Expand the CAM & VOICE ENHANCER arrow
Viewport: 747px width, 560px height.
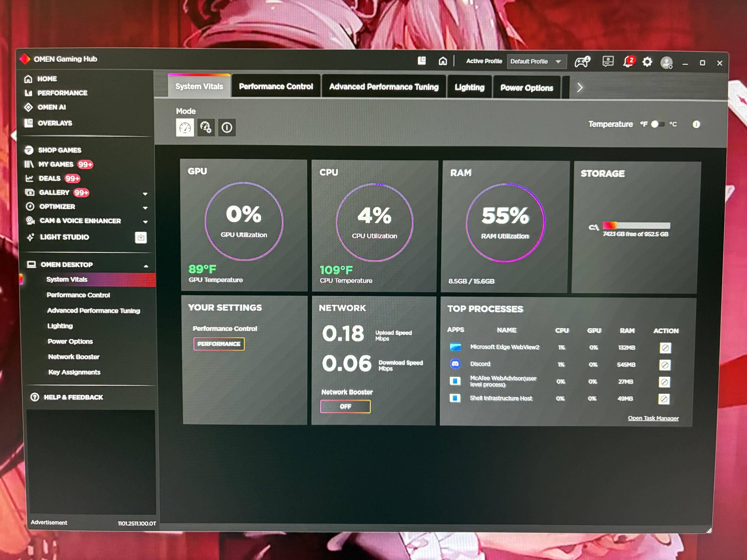point(146,222)
